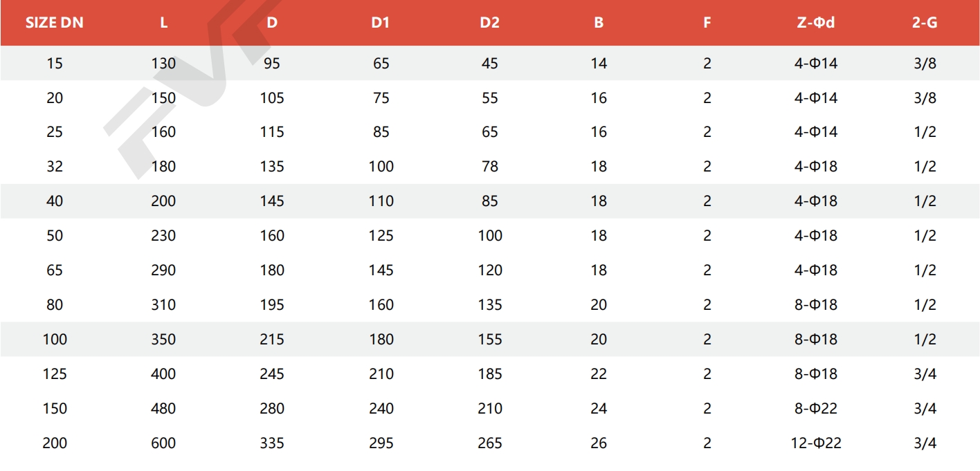Click the L value 290 for DN 65
The height and width of the screenshot is (471, 980).
(x=163, y=270)
